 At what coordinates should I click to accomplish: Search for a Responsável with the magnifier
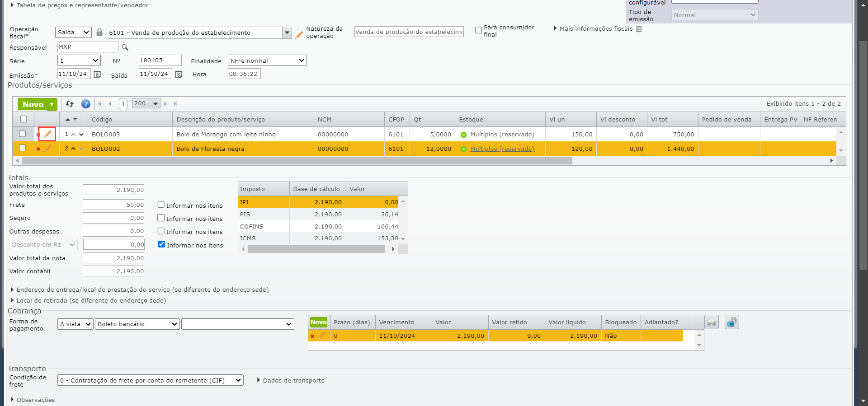pyautogui.click(x=125, y=47)
